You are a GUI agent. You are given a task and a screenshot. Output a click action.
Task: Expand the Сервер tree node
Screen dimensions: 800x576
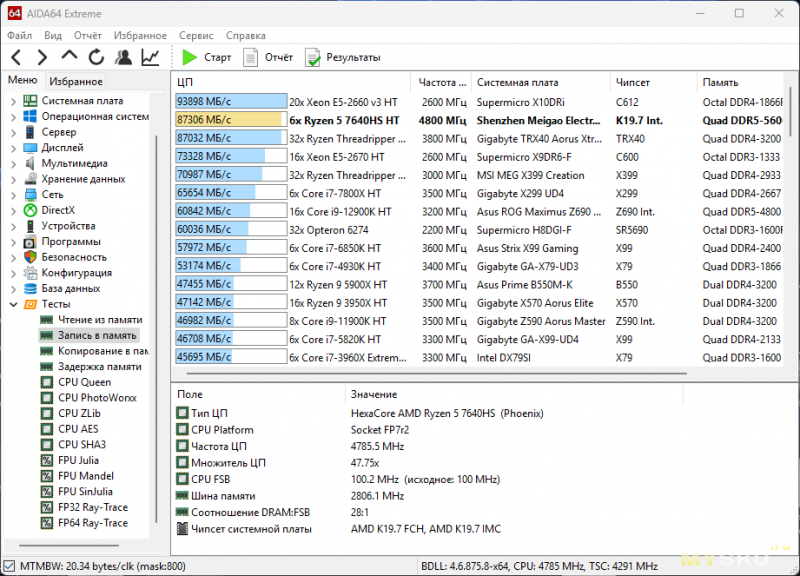pyautogui.click(x=13, y=133)
